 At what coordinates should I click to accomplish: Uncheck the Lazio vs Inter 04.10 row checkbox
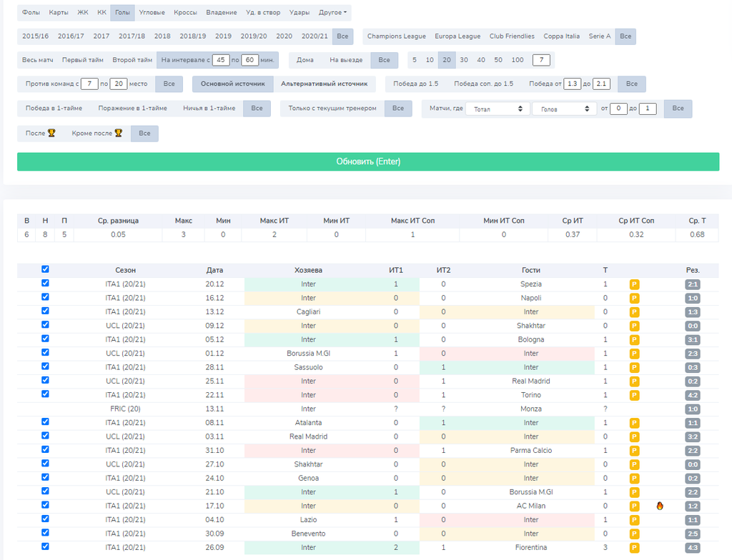pyautogui.click(x=46, y=519)
